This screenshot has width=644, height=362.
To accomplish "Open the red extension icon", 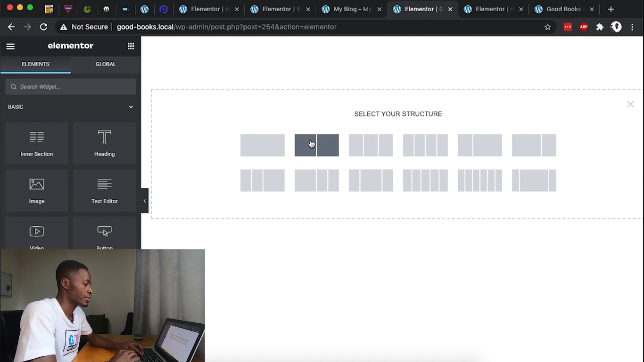I will [568, 27].
